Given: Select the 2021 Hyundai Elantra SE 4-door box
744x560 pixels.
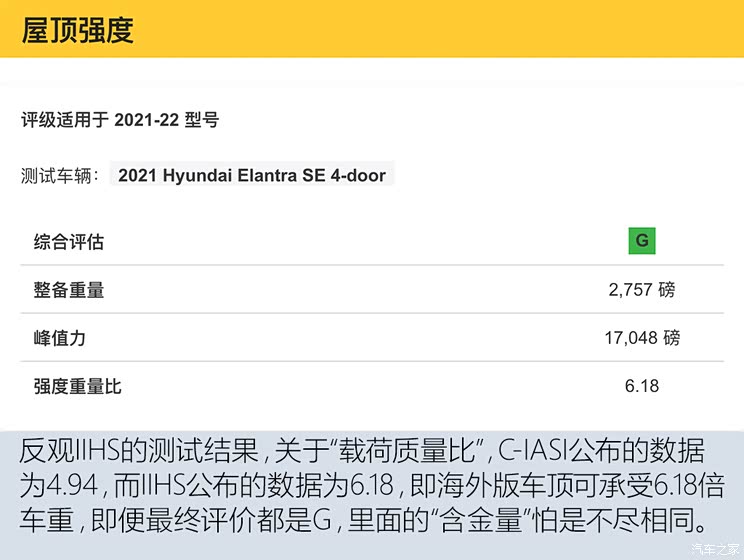Looking at the screenshot, I should [x=252, y=175].
